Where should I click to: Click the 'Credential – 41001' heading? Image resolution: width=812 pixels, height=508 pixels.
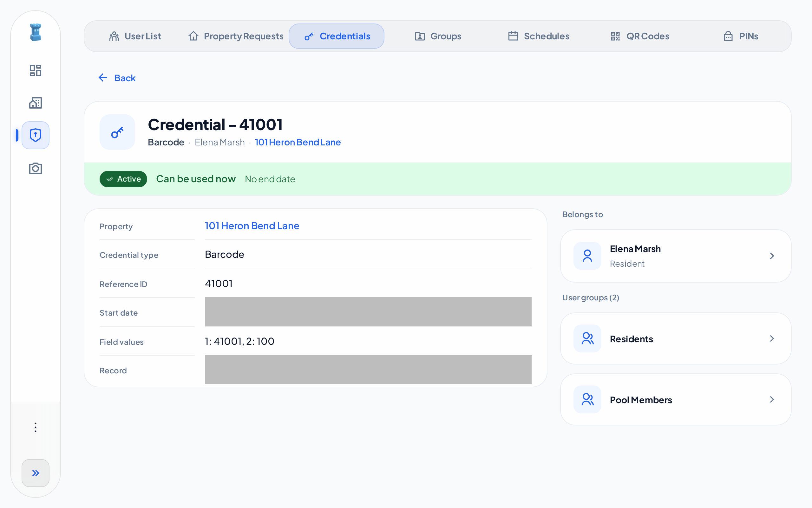215,124
